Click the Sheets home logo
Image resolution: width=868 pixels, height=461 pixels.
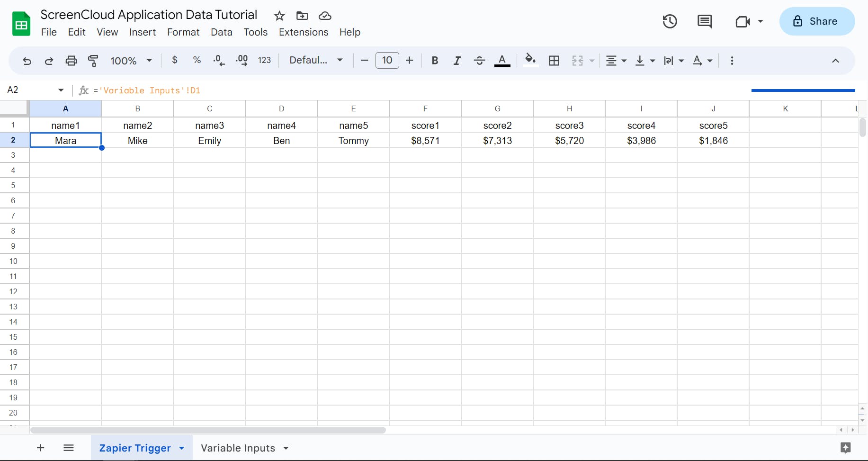click(21, 24)
